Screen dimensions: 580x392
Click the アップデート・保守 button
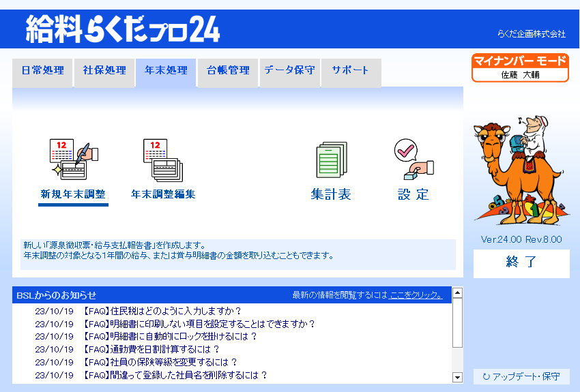(x=521, y=376)
